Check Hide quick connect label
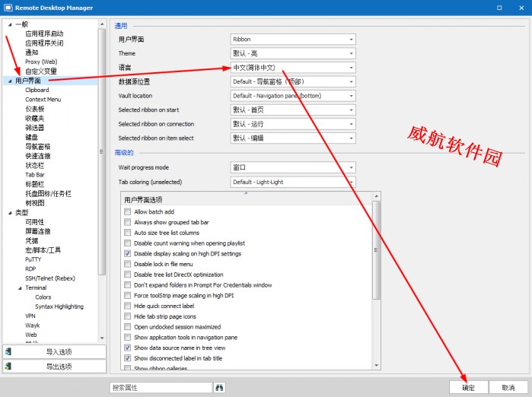This screenshot has height=397, width=532. 128,306
